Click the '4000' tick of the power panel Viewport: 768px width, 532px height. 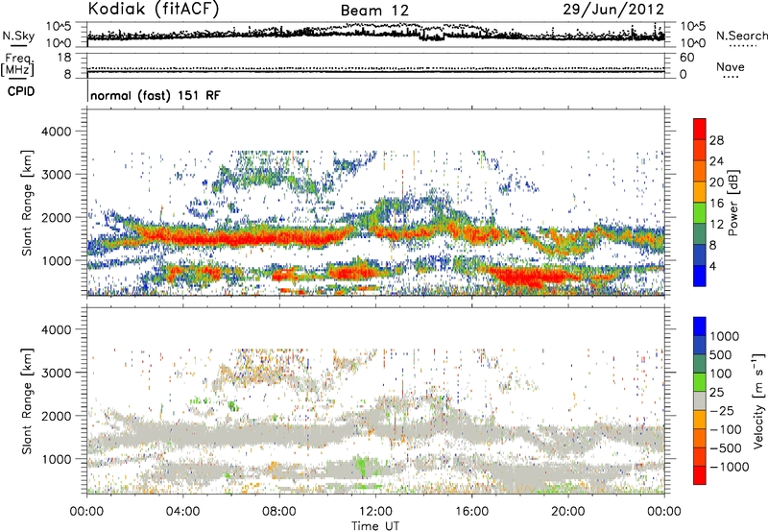(x=57, y=132)
